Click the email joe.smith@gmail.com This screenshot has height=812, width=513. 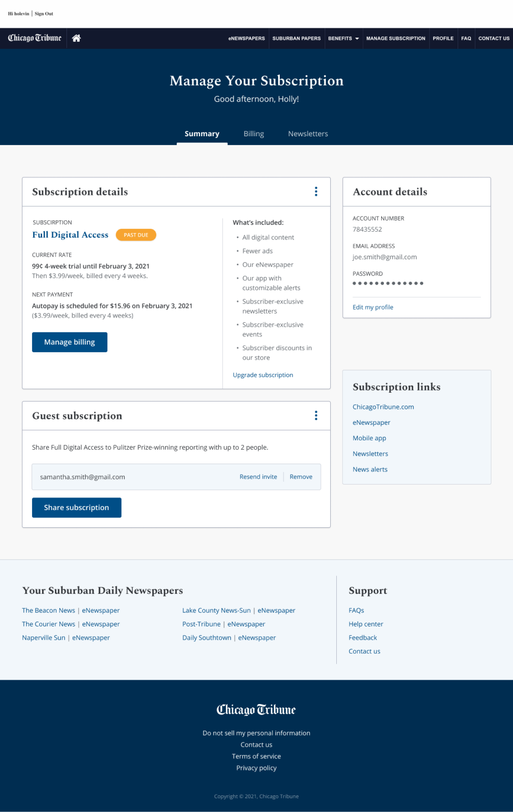click(385, 257)
